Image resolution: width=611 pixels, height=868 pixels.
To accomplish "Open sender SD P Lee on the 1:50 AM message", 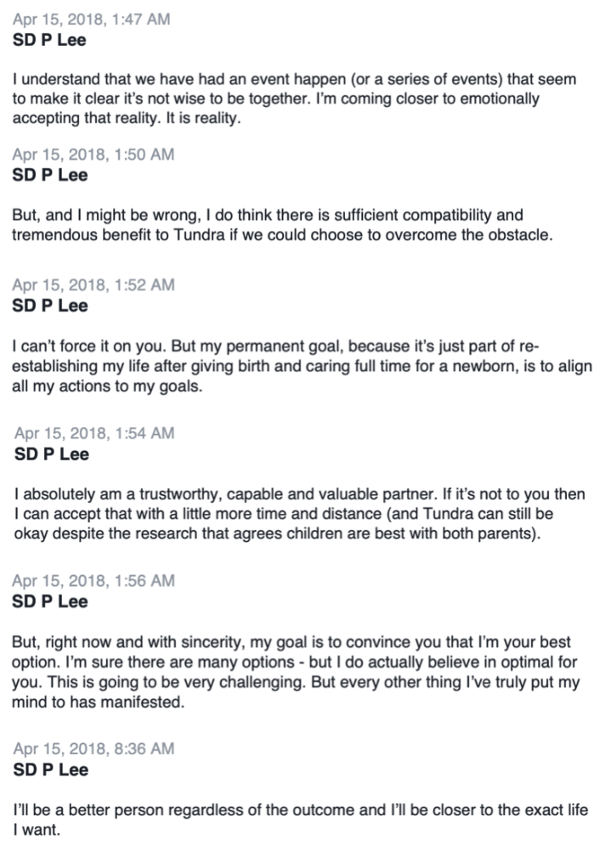I will point(49,175).
